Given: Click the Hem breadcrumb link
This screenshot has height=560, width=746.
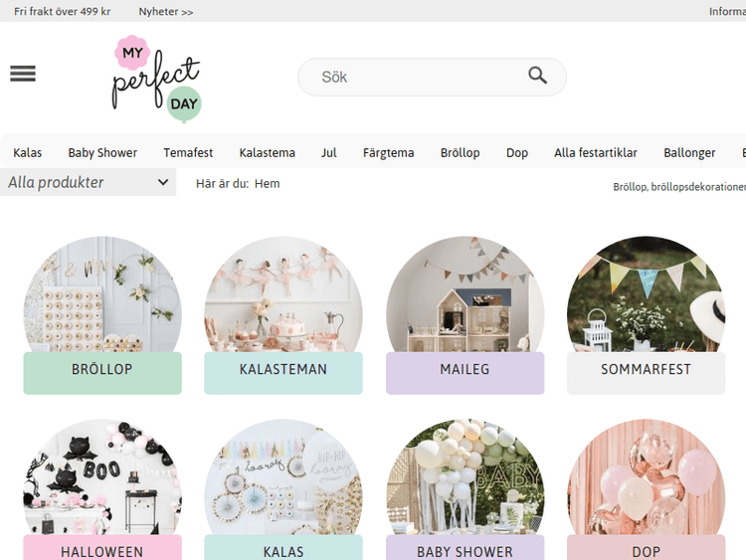Looking at the screenshot, I should click(268, 183).
